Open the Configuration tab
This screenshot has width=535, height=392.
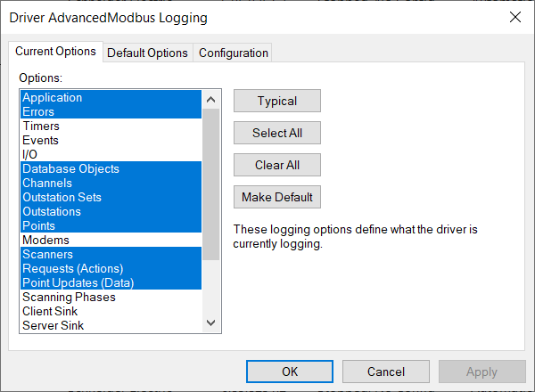point(233,53)
